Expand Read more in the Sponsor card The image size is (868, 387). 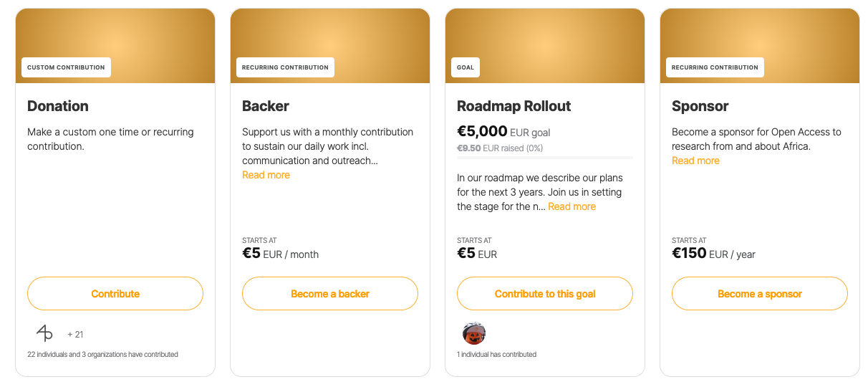(695, 161)
